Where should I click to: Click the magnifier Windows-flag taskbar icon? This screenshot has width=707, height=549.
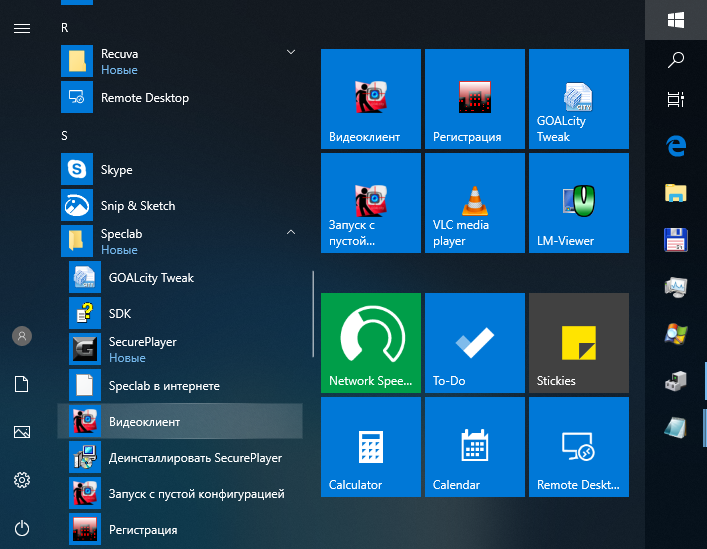675,334
